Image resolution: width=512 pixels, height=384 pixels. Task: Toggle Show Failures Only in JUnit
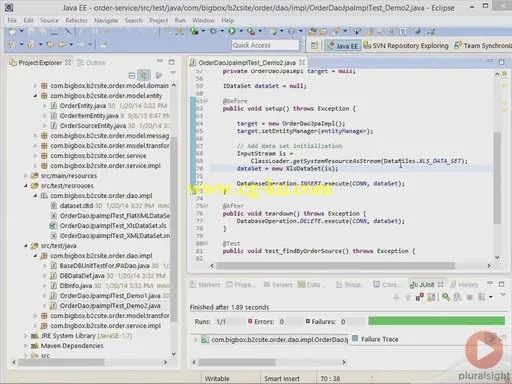point(420,297)
